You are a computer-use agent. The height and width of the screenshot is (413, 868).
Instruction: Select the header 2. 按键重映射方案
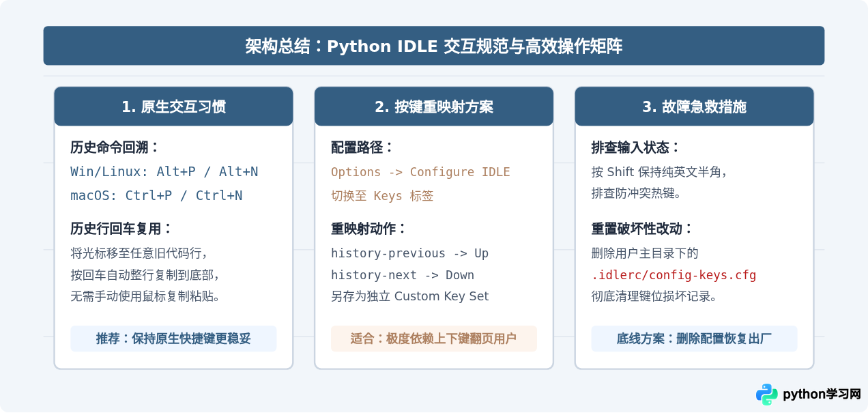(x=434, y=106)
